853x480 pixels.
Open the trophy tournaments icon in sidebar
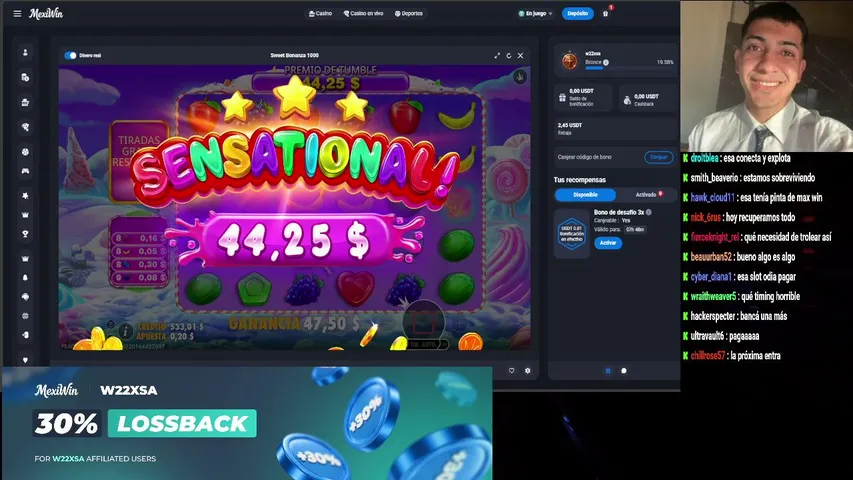click(25, 234)
